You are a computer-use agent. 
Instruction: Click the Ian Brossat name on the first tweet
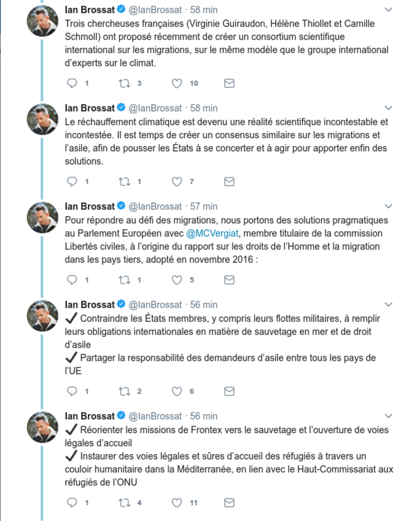click(x=90, y=10)
